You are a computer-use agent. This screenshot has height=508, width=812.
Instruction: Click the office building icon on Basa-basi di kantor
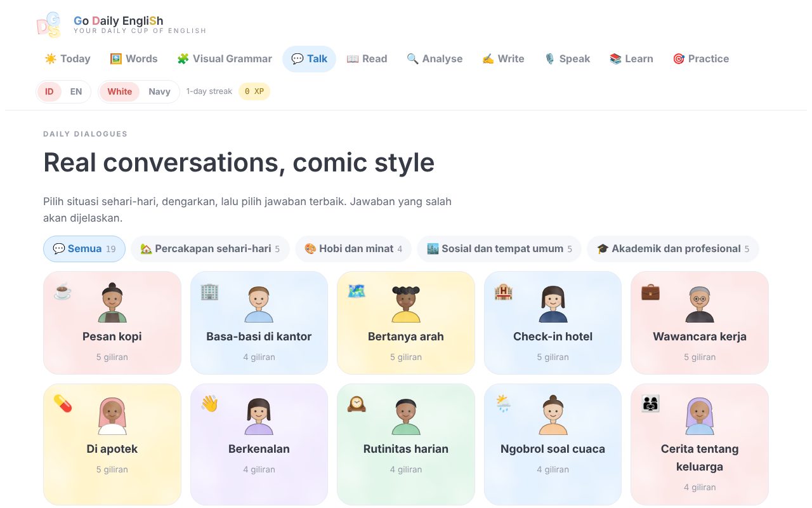coord(209,291)
